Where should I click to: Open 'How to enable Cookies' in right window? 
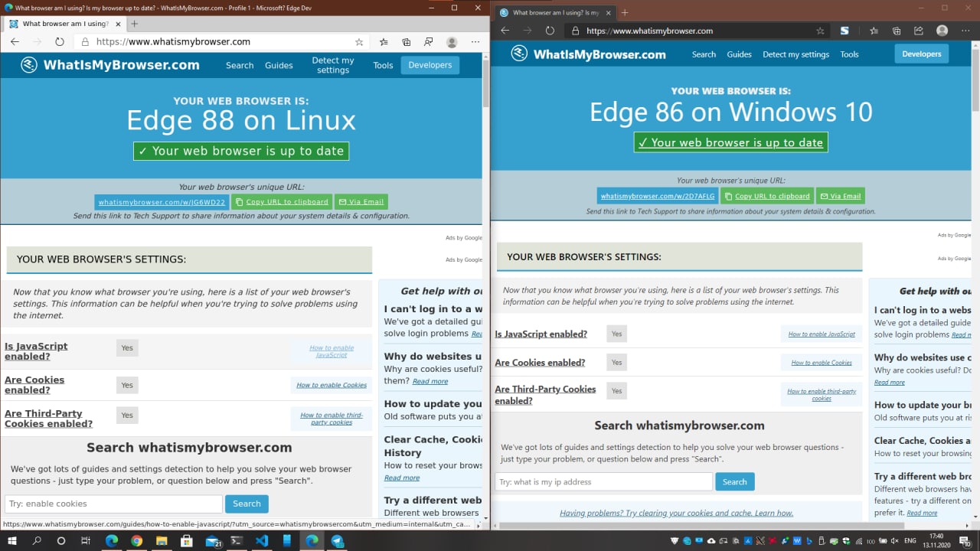coord(822,362)
